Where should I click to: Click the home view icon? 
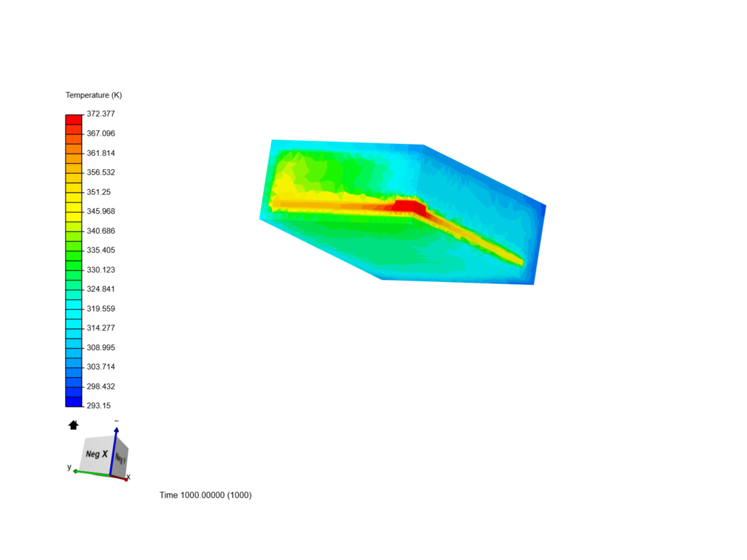tap(73, 425)
